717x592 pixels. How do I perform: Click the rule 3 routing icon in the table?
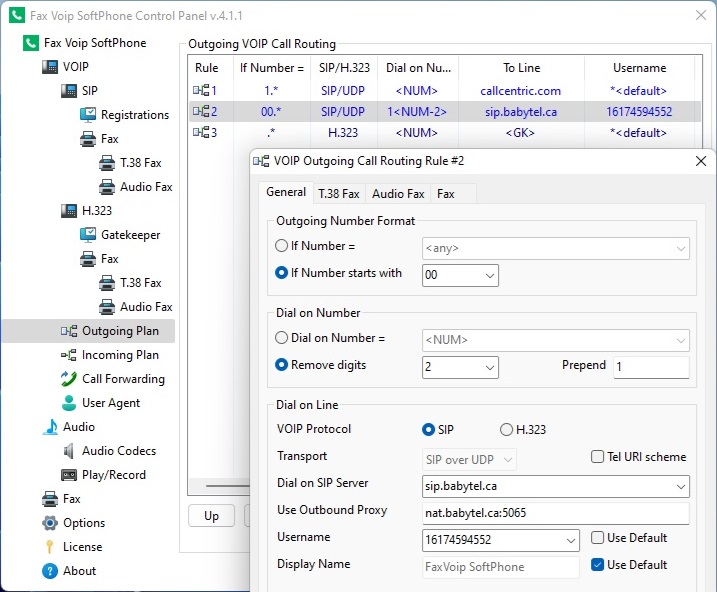(201, 133)
